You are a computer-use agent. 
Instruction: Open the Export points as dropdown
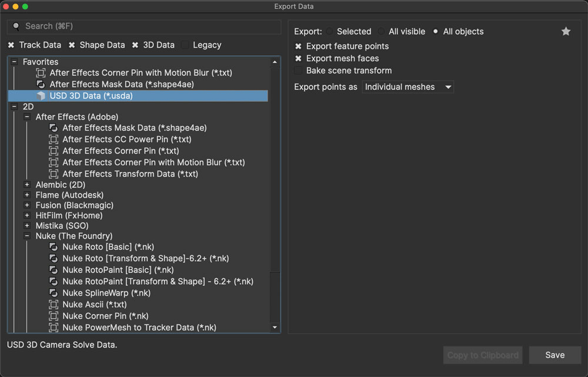(407, 87)
